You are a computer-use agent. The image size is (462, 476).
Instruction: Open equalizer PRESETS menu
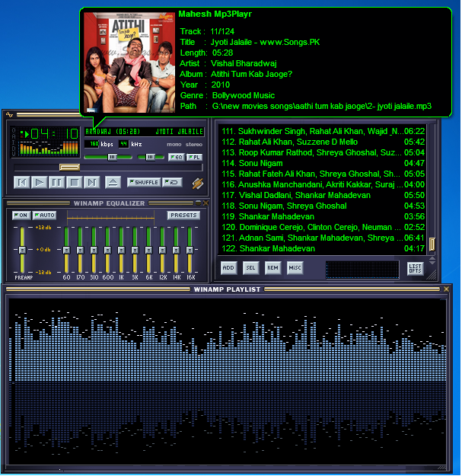tap(183, 216)
